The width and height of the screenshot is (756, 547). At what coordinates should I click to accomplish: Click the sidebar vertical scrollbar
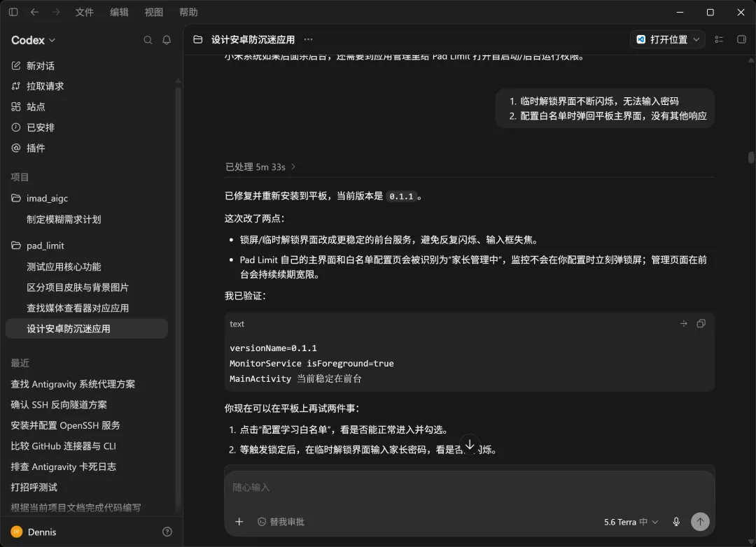(178, 299)
